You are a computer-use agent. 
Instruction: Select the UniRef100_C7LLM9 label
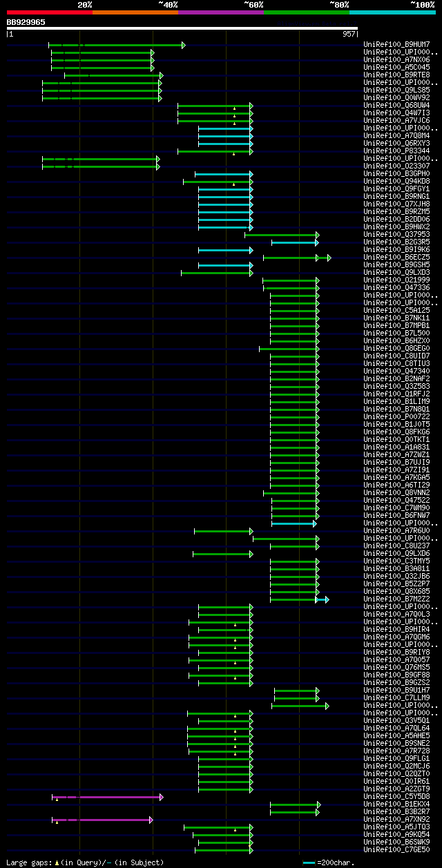tap(396, 698)
